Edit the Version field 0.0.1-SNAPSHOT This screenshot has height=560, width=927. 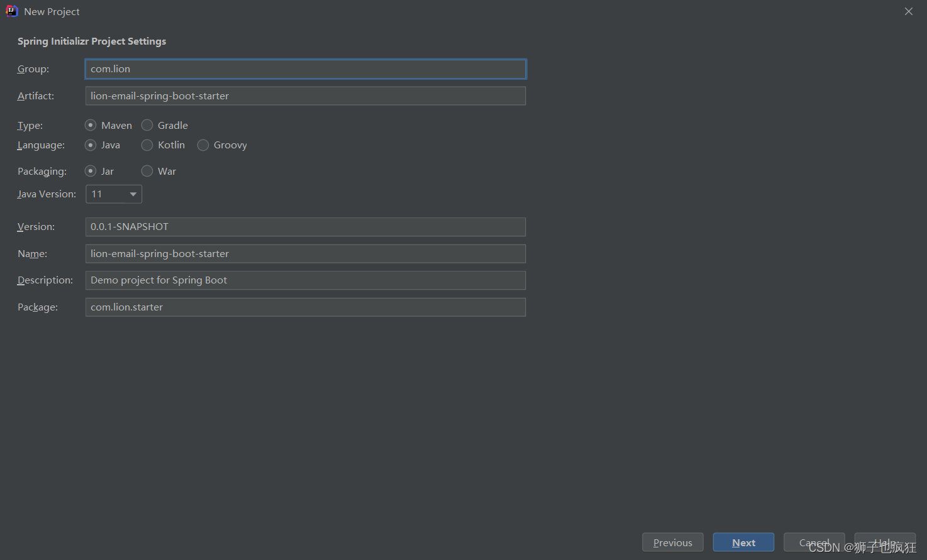point(306,227)
